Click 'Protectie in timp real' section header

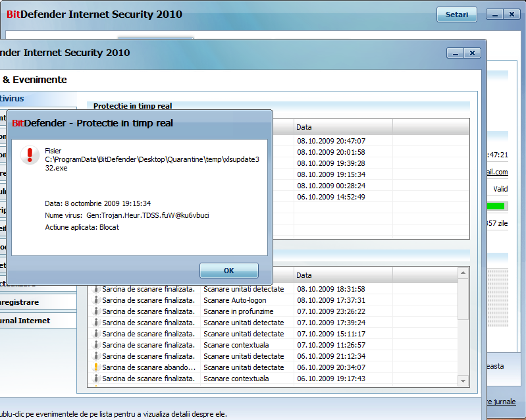(x=132, y=106)
